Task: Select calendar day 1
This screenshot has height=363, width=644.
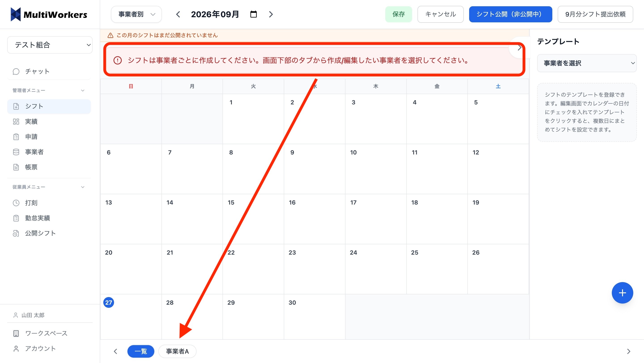Action: coord(253,119)
